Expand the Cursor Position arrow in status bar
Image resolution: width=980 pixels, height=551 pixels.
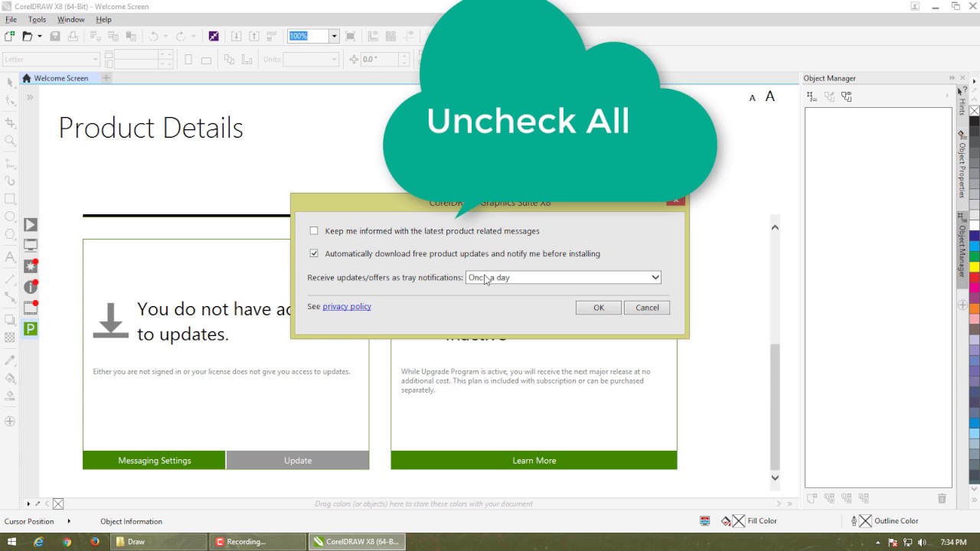click(x=69, y=521)
